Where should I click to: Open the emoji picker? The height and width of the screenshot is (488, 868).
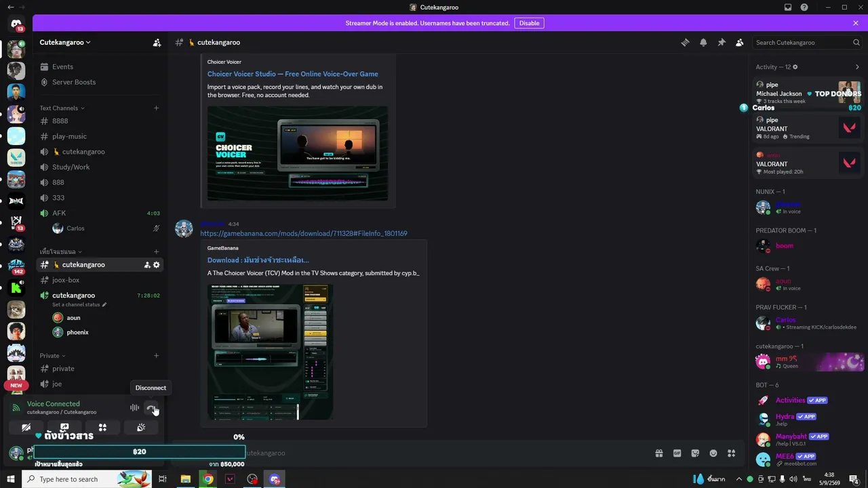tap(713, 453)
